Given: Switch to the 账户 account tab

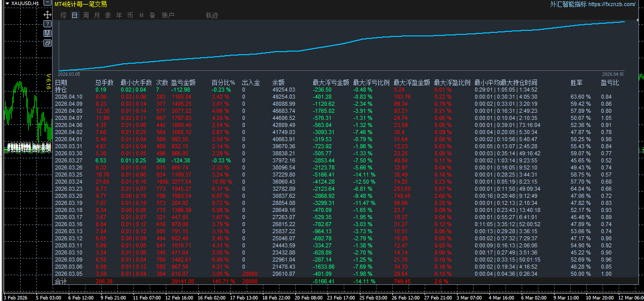Looking at the screenshot, I should (168, 16).
